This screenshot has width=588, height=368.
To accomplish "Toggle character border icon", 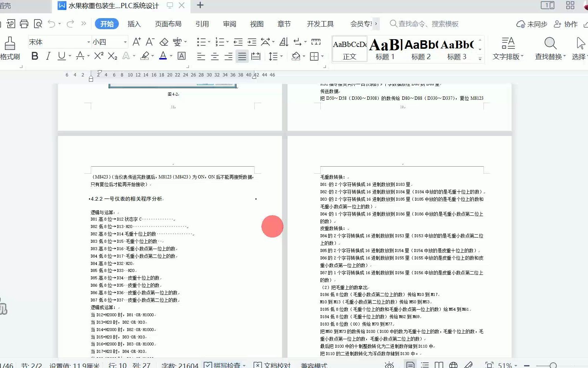I will coord(182,56).
